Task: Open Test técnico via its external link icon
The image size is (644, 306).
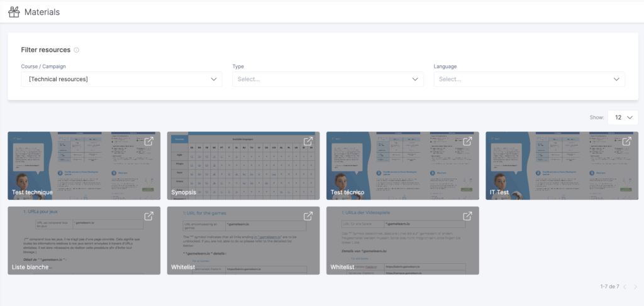Action: coord(467,141)
